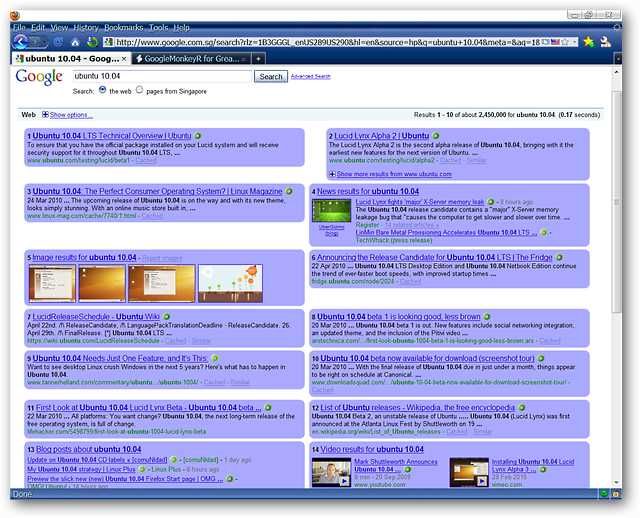Open 'Ubuntu 10.04 LTS Technical Overview' result

112,136
